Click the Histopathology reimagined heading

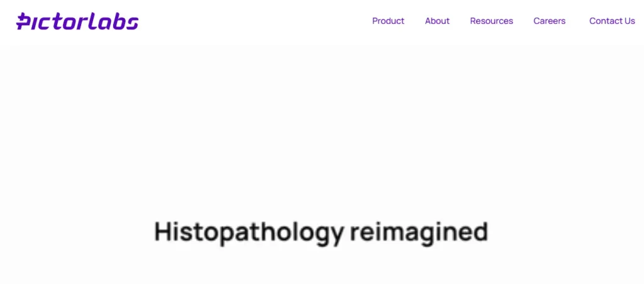[321, 232]
